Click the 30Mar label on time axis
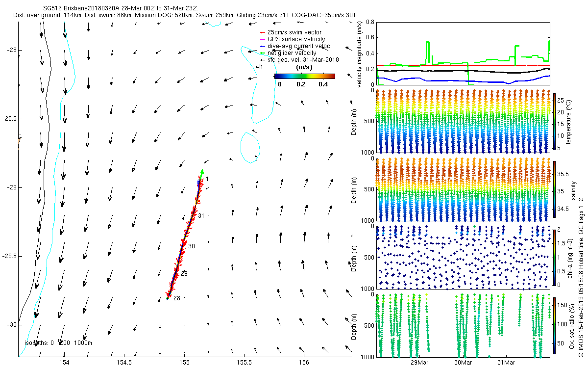This screenshot has width=588, height=368. [x=463, y=363]
